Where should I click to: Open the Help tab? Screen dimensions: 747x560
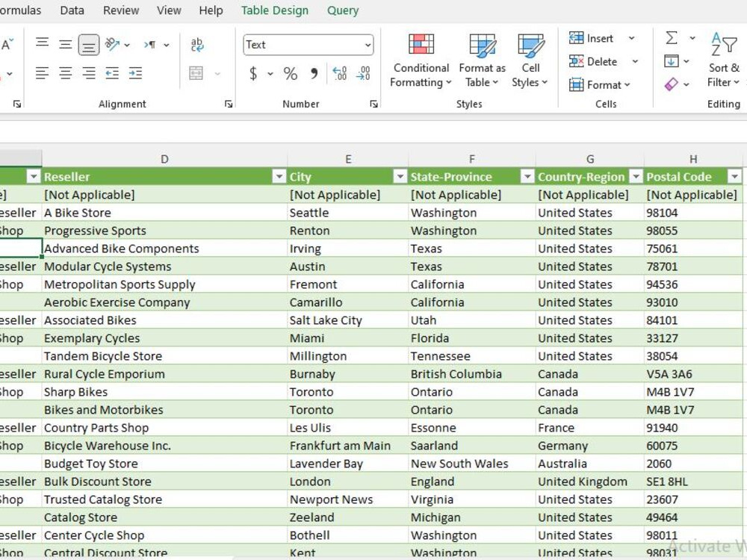click(x=211, y=10)
